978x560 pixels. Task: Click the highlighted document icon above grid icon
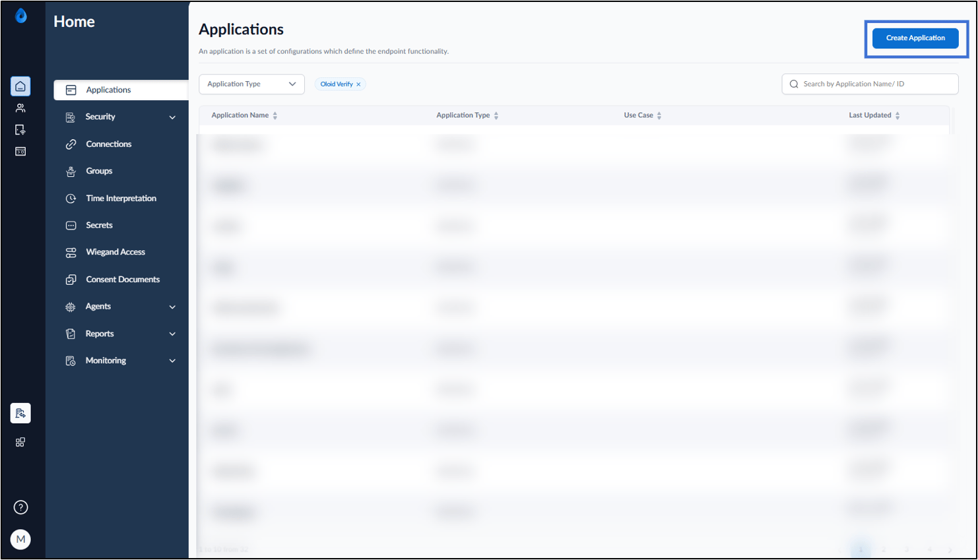(20, 413)
